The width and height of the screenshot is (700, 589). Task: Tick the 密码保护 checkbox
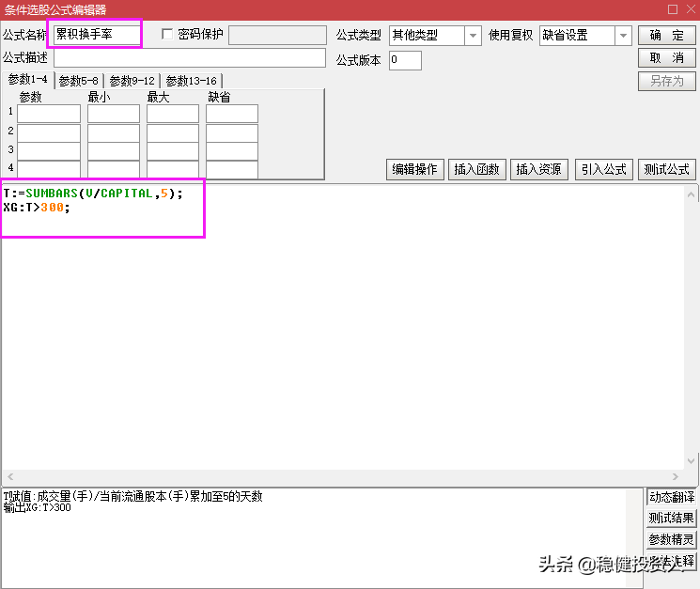pos(167,35)
